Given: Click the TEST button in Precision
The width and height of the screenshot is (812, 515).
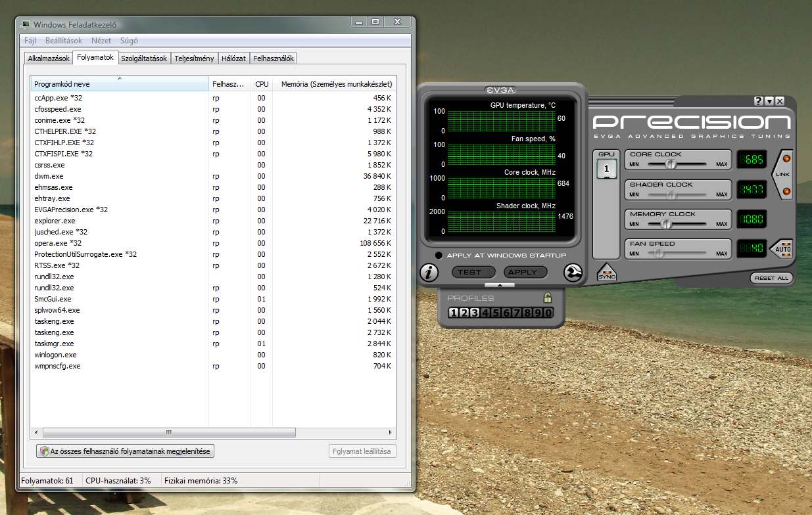Looking at the screenshot, I should pyautogui.click(x=473, y=272).
